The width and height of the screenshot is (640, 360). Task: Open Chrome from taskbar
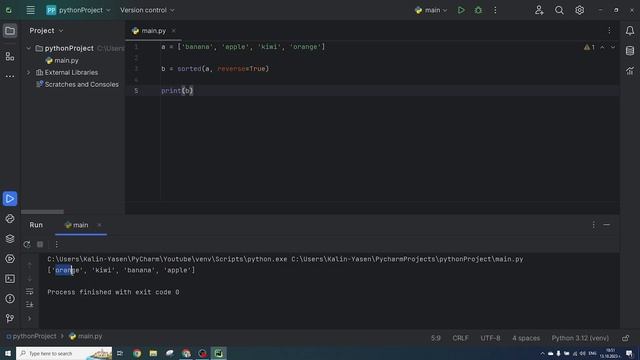click(x=137, y=353)
